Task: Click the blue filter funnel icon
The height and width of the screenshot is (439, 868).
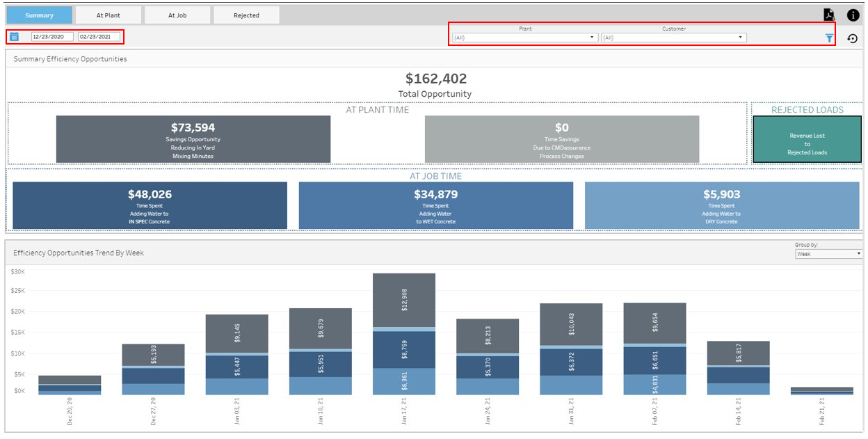Action: pyautogui.click(x=829, y=38)
